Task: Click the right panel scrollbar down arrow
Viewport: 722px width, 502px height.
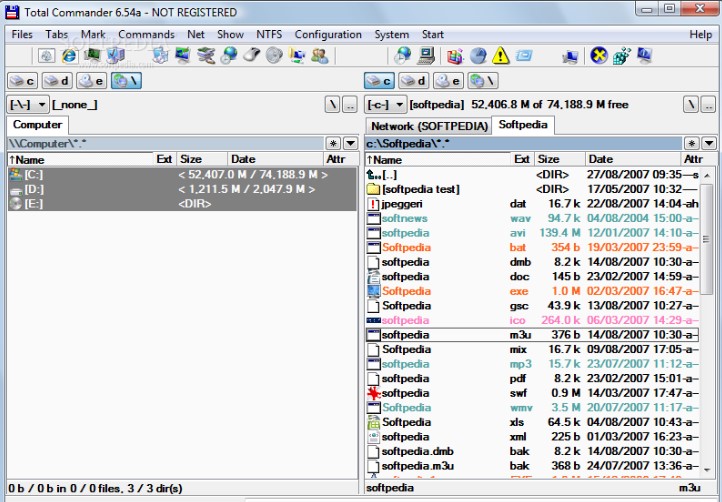Action: [x=707, y=470]
